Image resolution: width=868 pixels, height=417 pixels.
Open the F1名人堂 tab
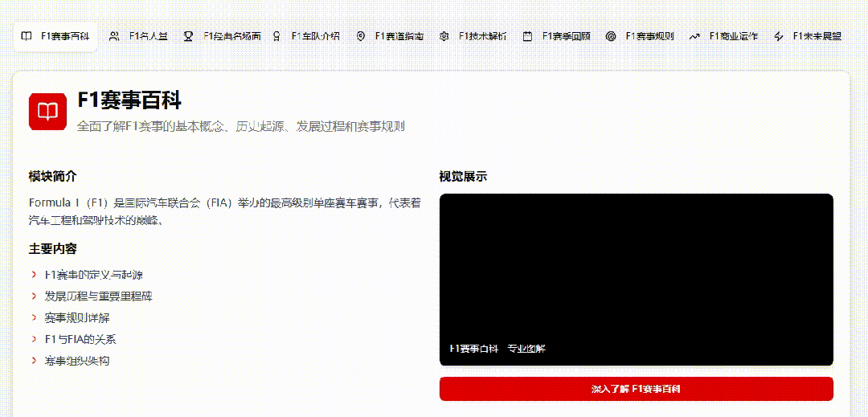pos(139,36)
